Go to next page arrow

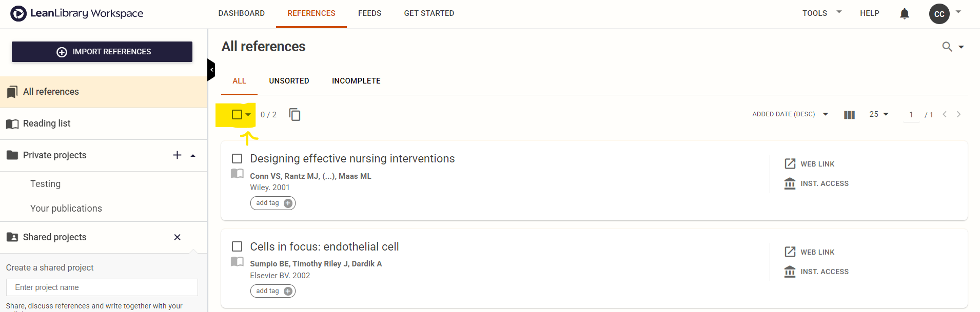pyautogui.click(x=958, y=114)
